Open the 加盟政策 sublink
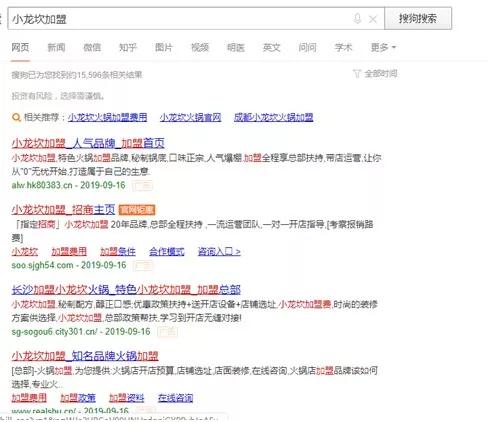This screenshot has height=422, width=490. point(78,398)
